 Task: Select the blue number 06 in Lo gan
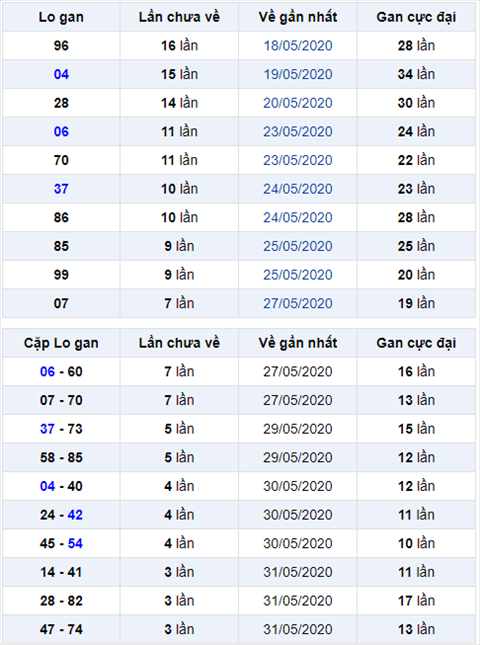pyautogui.click(x=61, y=132)
